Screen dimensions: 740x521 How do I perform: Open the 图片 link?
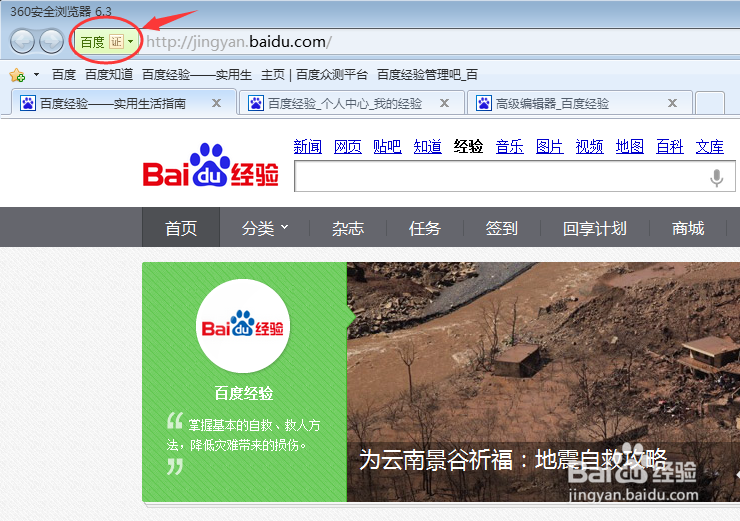click(x=550, y=147)
